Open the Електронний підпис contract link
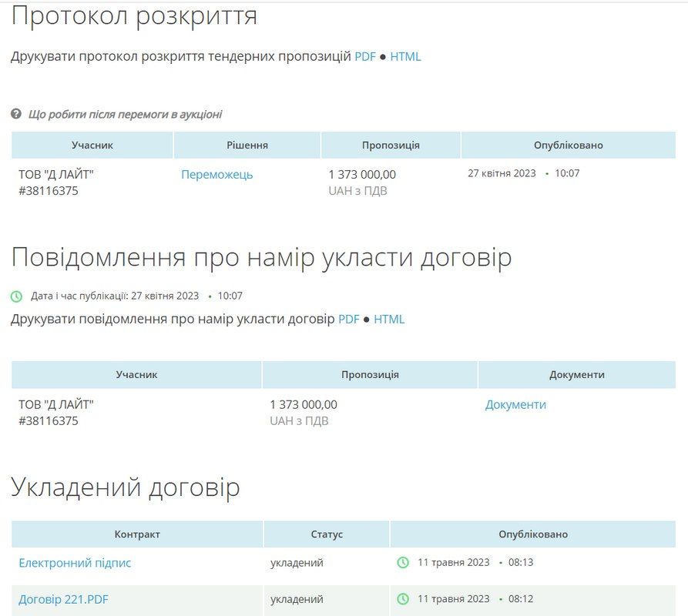The height and width of the screenshot is (616, 688). [x=75, y=563]
